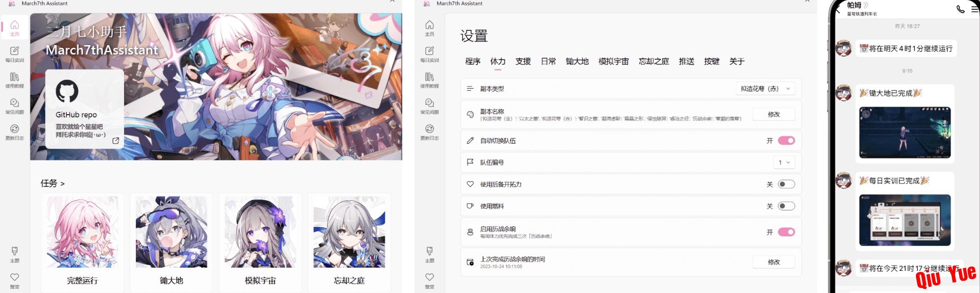Open 更新日志 in the home window sidebar
The width and height of the screenshot is (980, 293).
tap(14, 132)
